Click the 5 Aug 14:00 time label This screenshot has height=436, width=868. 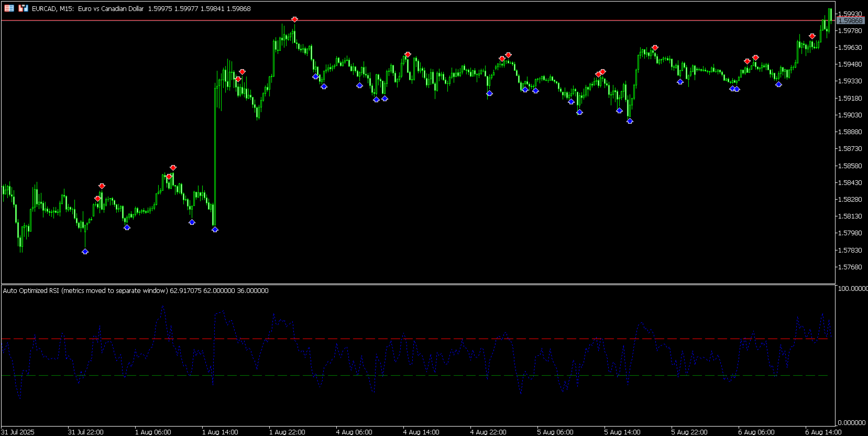622,432
